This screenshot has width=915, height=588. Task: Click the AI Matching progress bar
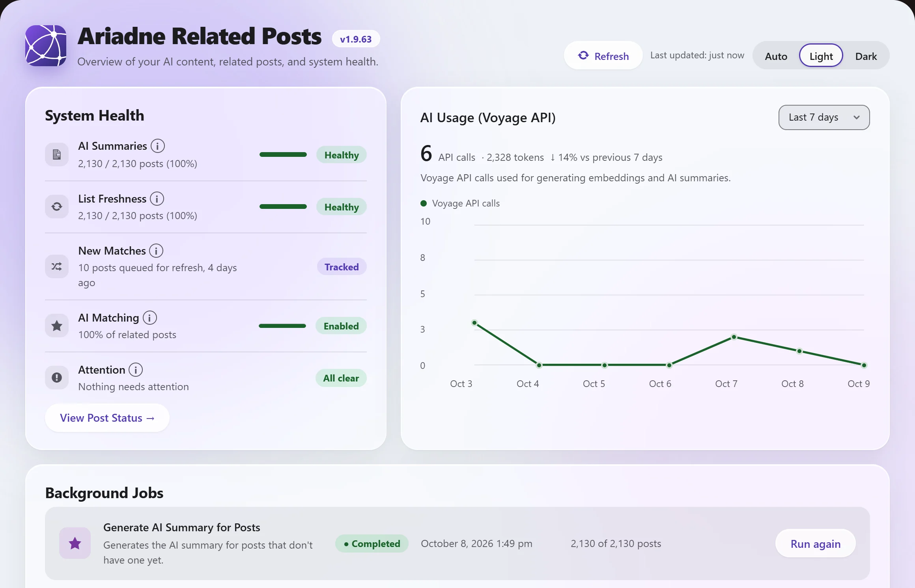coord(282,326)
